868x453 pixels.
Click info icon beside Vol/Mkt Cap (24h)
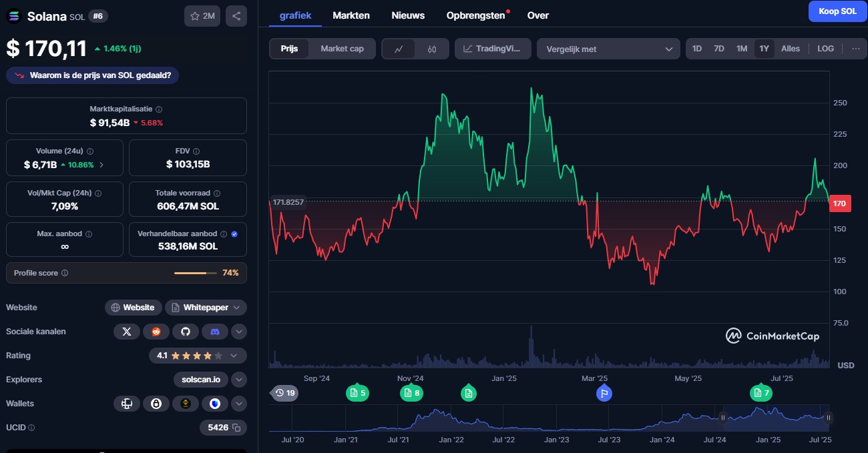[98, 193]
